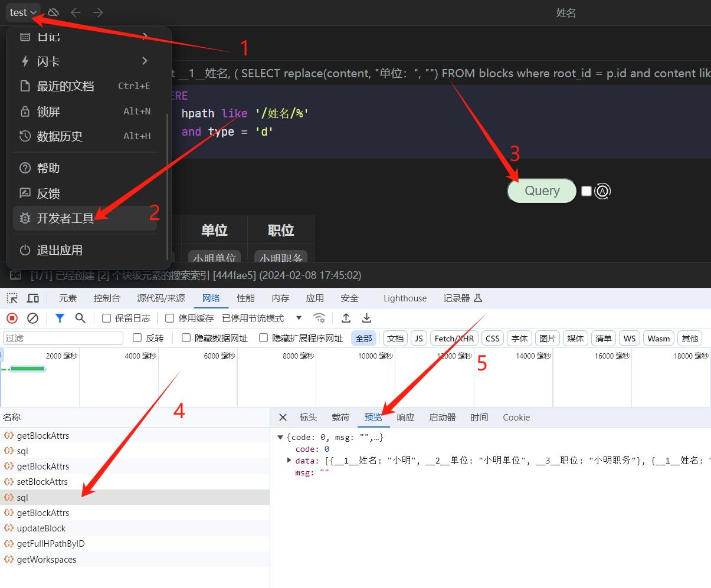This screenshot has width=711, height=588.
Task: Open 数据历史 menu entry
Action: pyautogui.click(x=85, y=136)
